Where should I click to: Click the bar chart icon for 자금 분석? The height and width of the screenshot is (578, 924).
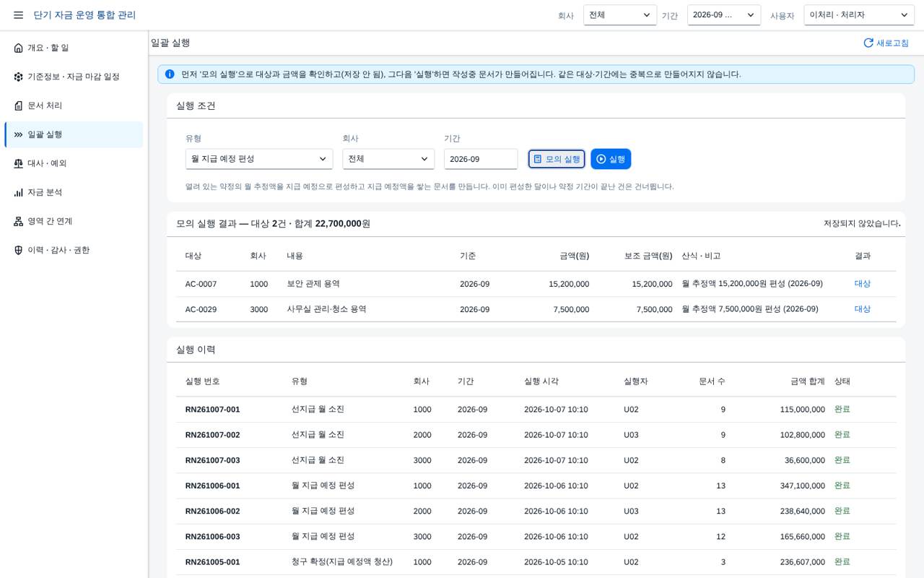19,192
